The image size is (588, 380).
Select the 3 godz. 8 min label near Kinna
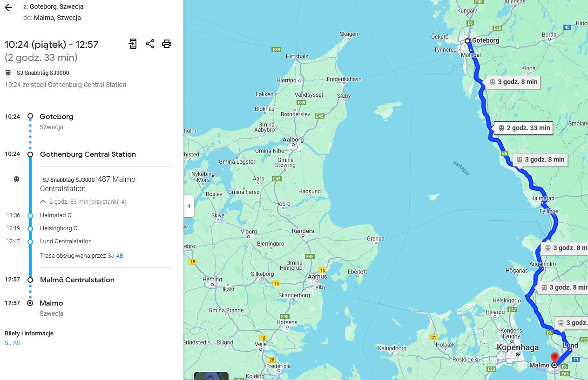point(513,82)
